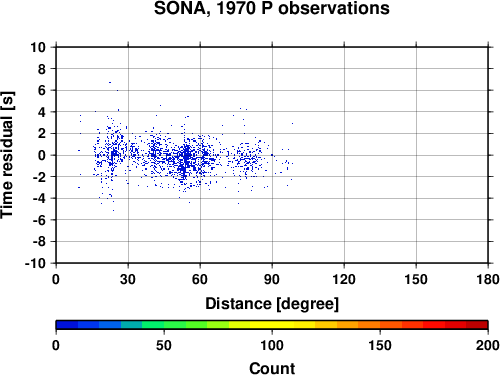Click the 'Distance [degree]' x-axis label
Screen dimensions: 500x375
pos(272,304)
